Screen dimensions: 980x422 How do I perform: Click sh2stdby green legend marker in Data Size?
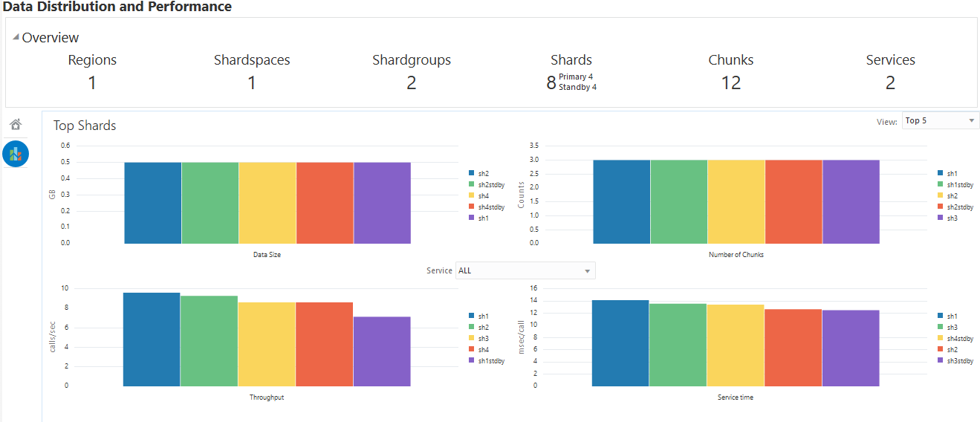click(471, 184)
